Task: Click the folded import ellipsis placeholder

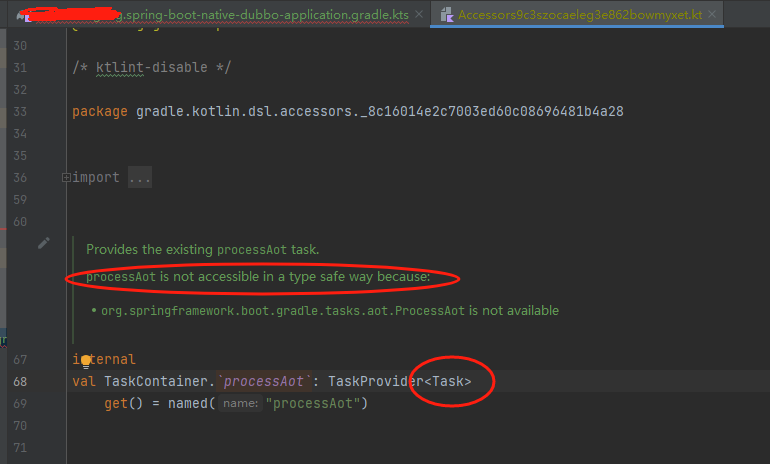Action: (x=140, y=178)
